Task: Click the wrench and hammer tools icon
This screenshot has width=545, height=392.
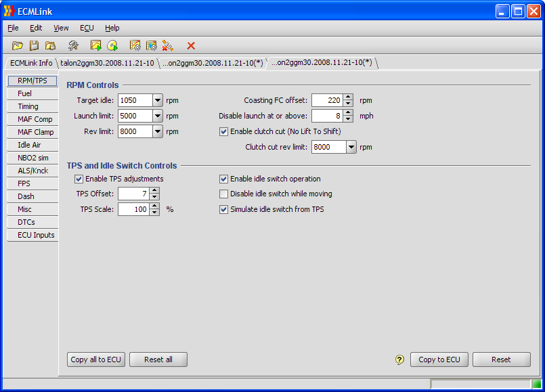Action: tap(73, 45)
